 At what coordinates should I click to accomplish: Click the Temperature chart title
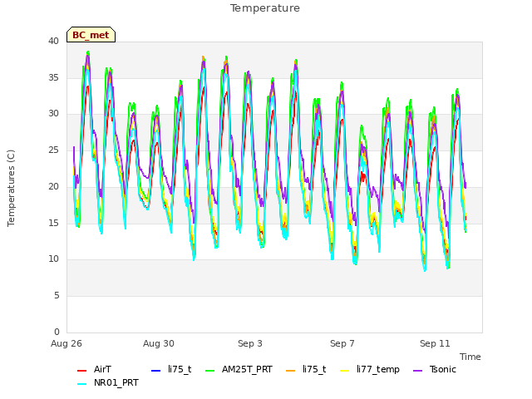[265, 8]
